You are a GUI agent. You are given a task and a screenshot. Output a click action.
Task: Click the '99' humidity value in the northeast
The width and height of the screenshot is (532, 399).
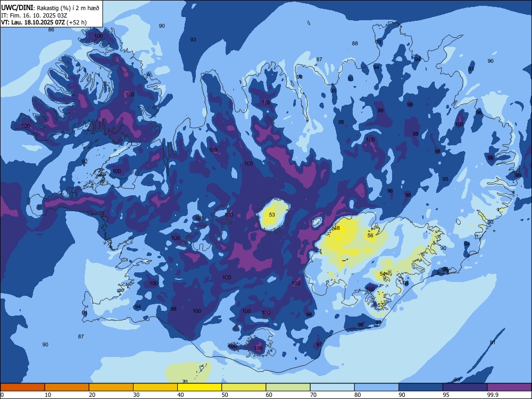[x=380, y=110]
